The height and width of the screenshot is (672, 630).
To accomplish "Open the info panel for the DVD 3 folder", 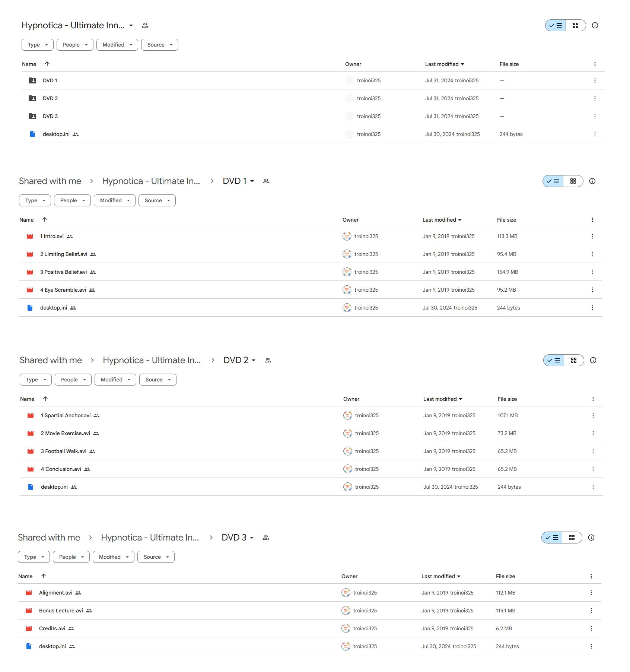I will point(591,538).
